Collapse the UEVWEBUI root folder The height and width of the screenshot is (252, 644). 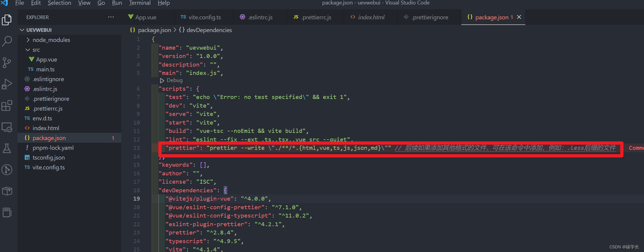22,30
